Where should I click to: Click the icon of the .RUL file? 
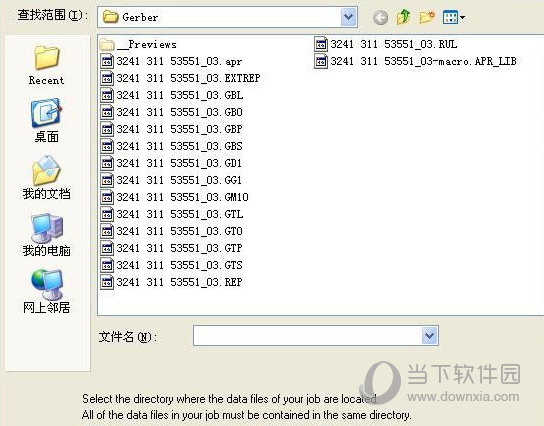321,44
